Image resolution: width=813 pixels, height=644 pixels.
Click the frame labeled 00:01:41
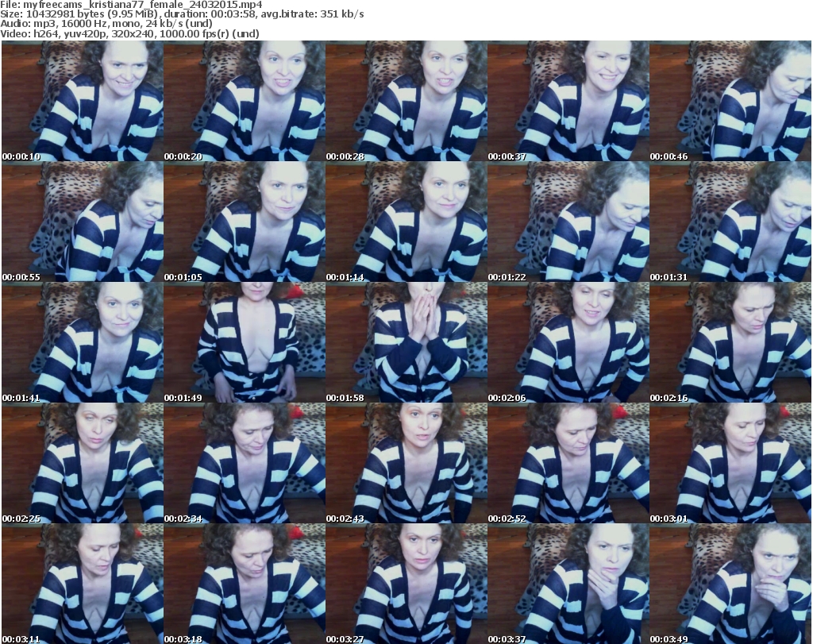pyautogui.click(x=83, y=343)
